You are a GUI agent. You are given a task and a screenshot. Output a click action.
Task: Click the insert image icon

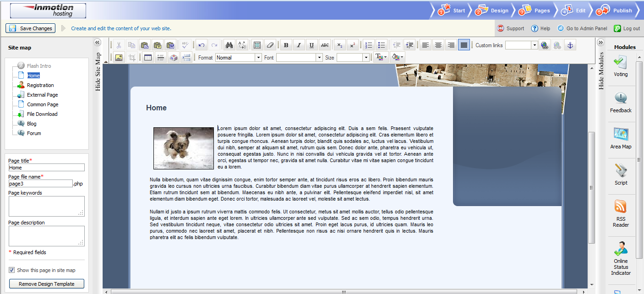(x=119, y=58)
